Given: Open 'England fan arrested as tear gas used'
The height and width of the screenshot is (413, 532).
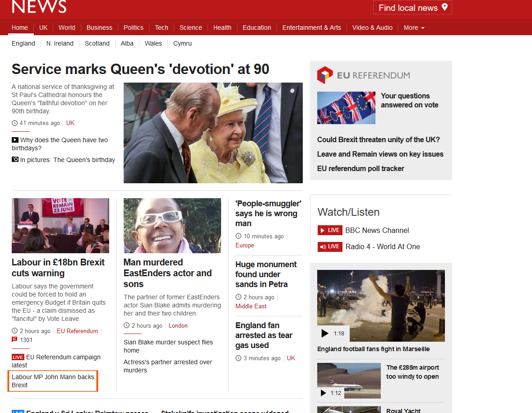Looking at the screenshot, I should (264, 335).
